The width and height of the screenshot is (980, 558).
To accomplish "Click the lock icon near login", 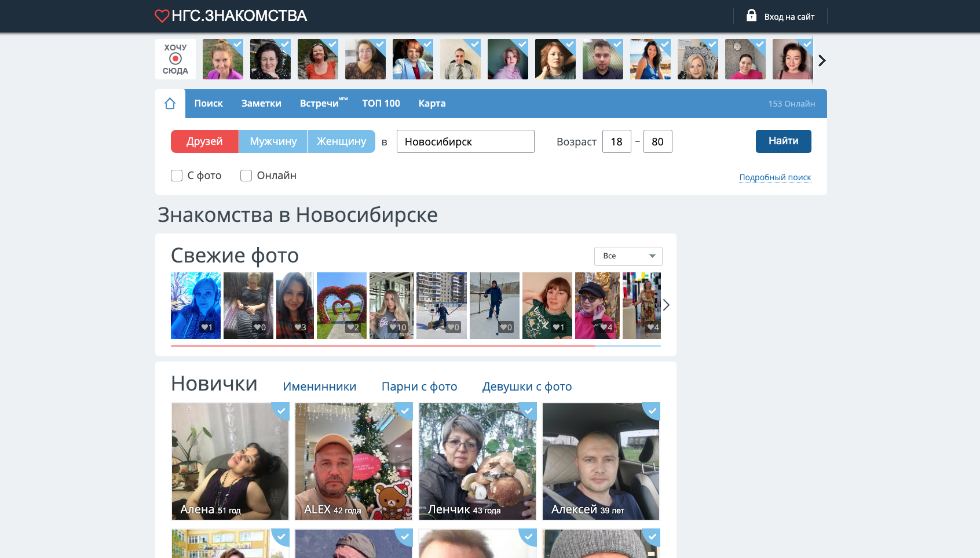I will click(x=751, y=16).
